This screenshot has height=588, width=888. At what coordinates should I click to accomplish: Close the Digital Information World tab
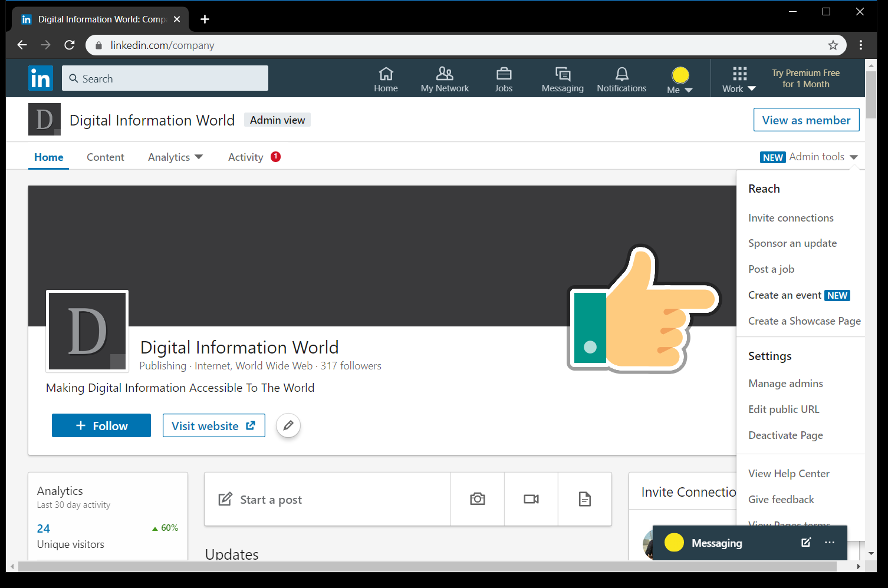177,19
